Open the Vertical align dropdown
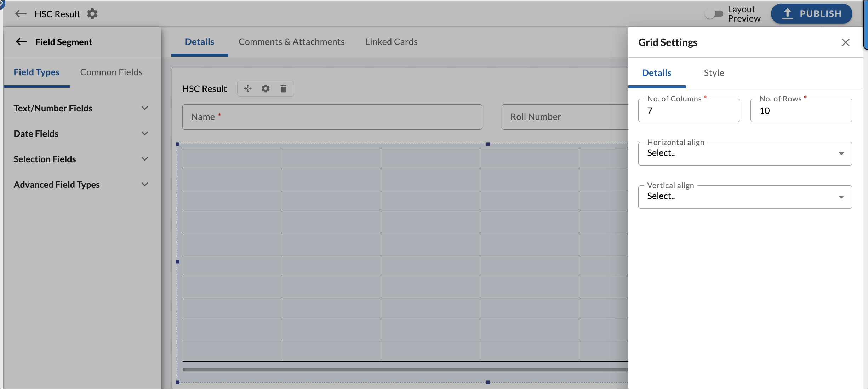 tap(745, 196)
